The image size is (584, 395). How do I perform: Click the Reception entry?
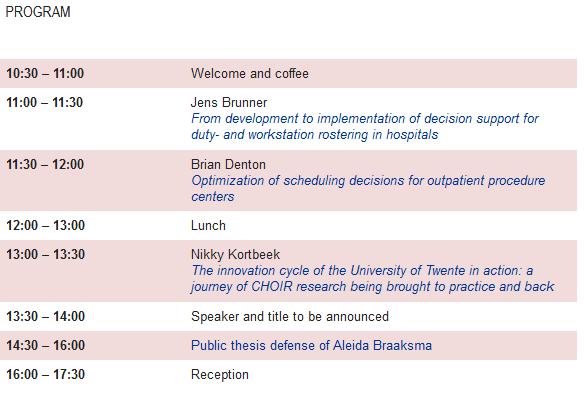(220, 375)
